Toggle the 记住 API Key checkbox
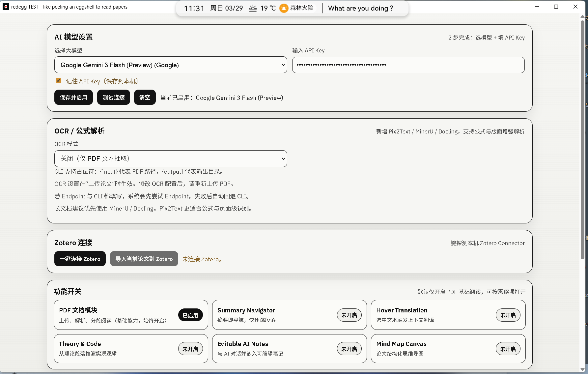The image size is (588, 374). pos(59,81)
